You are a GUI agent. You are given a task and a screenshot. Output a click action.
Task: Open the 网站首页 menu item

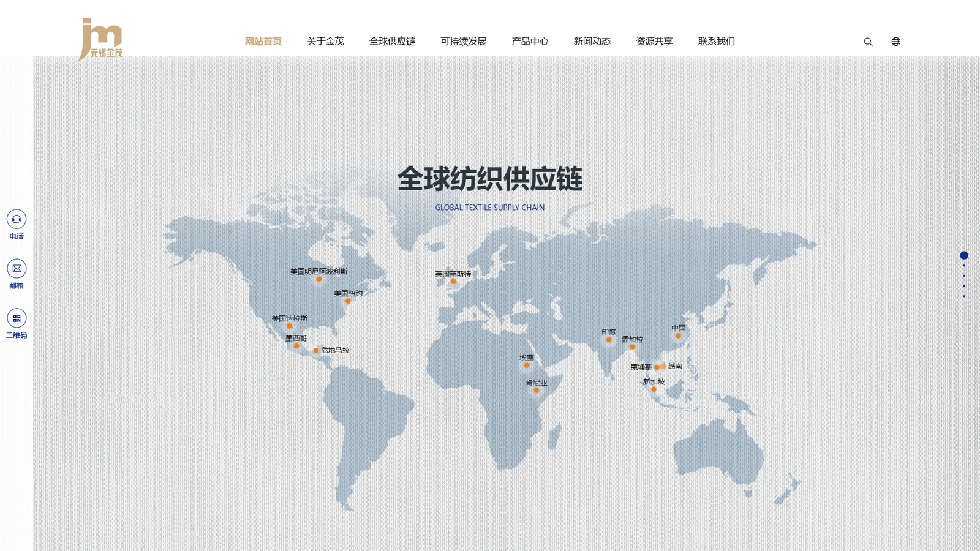click(263, 41)
